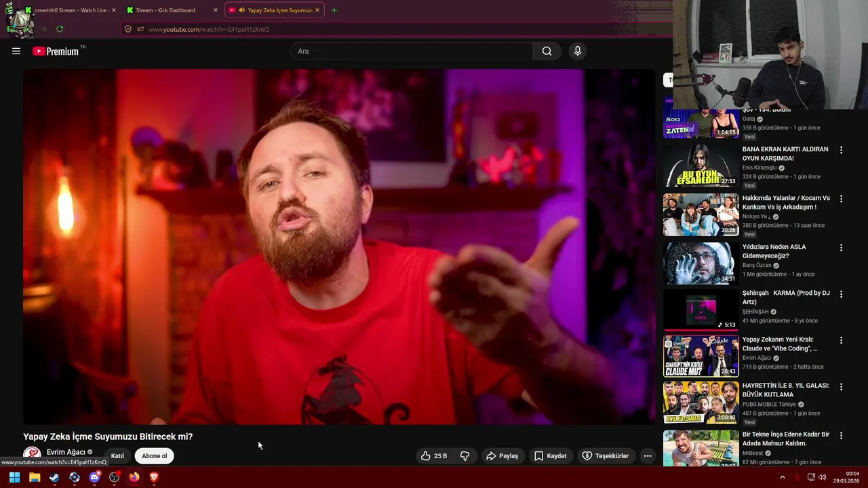Close the YouTube video tab
The width and height of the screenshot is (868, 488).
(x=317, y=10)
